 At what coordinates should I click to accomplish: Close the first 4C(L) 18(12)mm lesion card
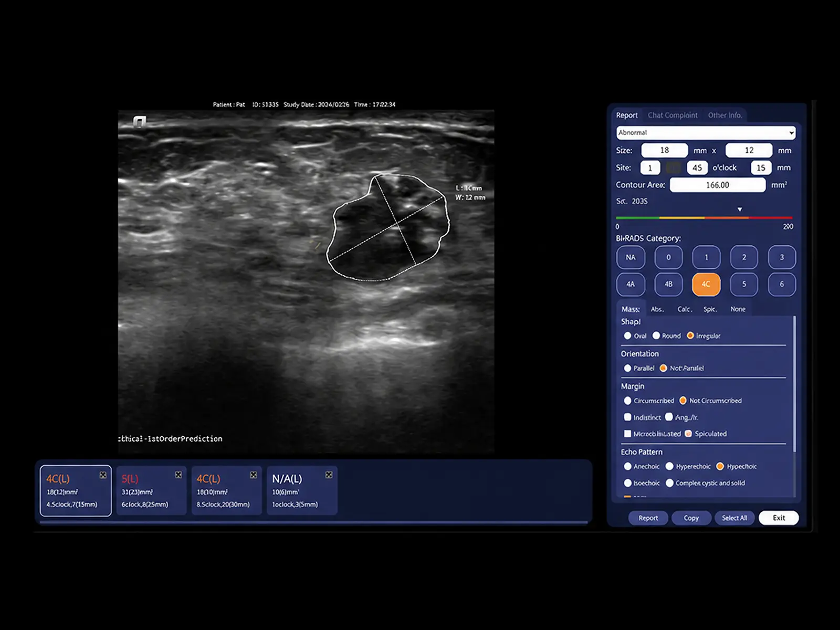(x=103, y=475)
